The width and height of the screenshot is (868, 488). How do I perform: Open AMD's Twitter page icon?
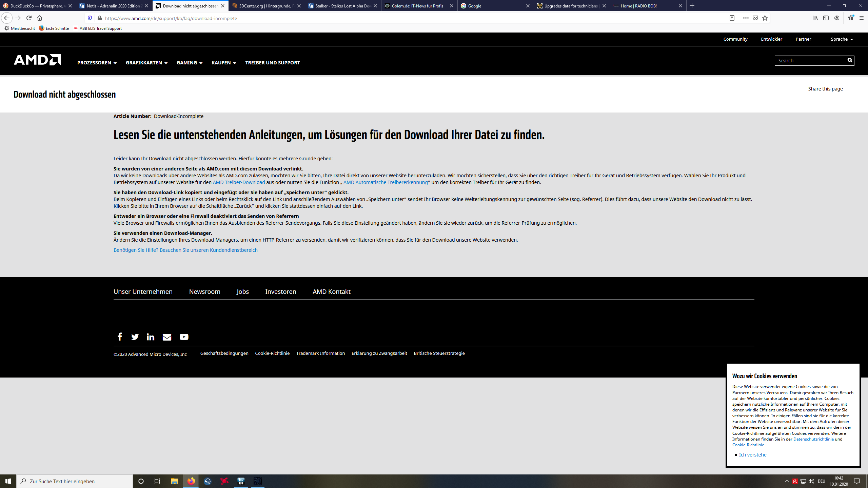point(135,337)
